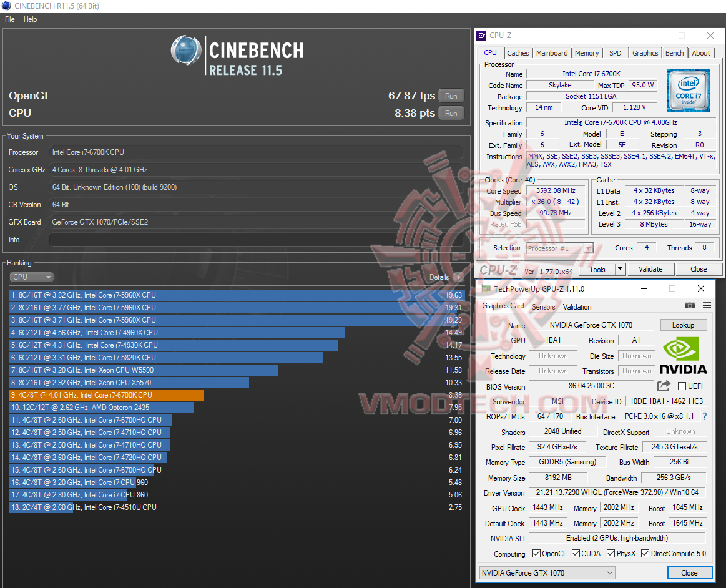This screenshot has height=588, width=726.
Task: Open the NVIDIA GeForce GTX 1070 GPU selector
Action: point(547,573)
